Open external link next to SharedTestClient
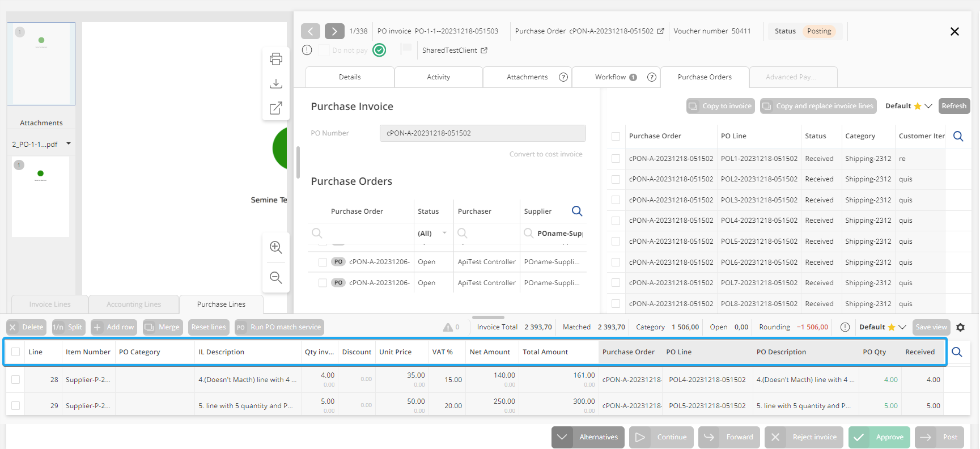 click(484, 50)
